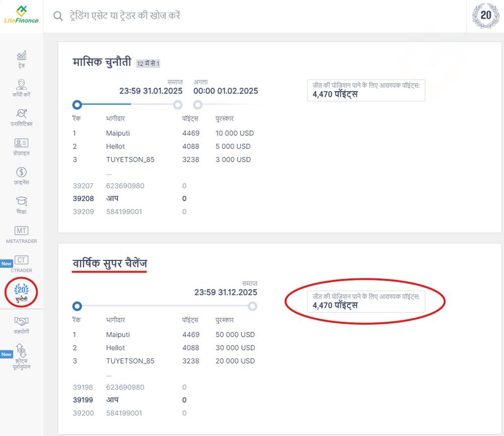504x436 pixels.
Task: Select the next challenge 01.02.2025 marker
Action: tap(198, 105)
